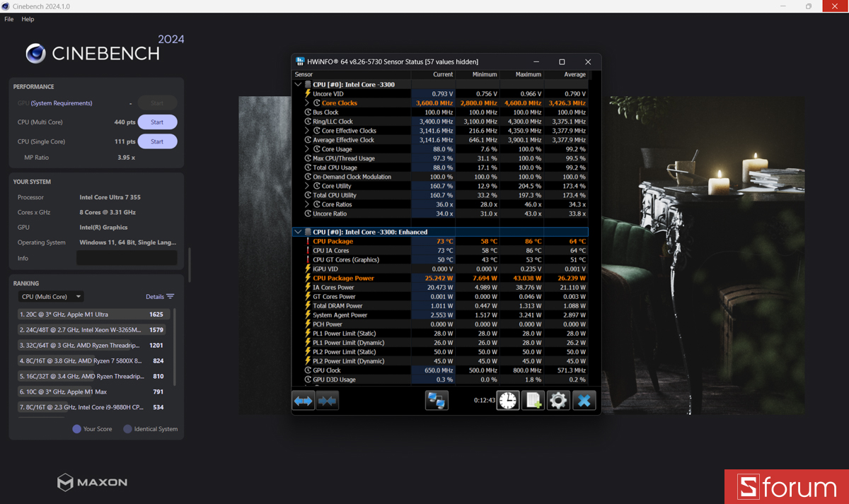Click the lightning icon beside CPU Package Power

click(x=308, y=278)
